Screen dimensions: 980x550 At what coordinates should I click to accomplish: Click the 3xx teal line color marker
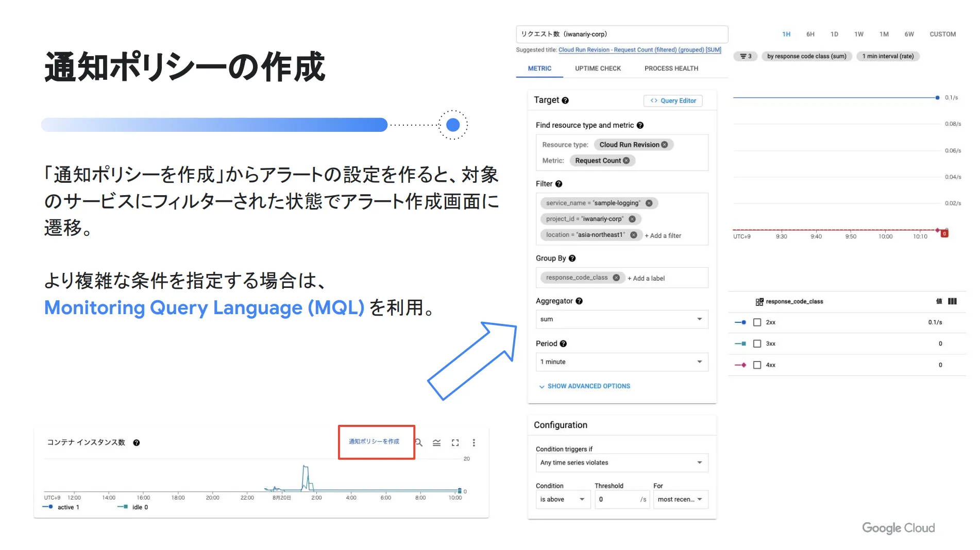point(740,343)
